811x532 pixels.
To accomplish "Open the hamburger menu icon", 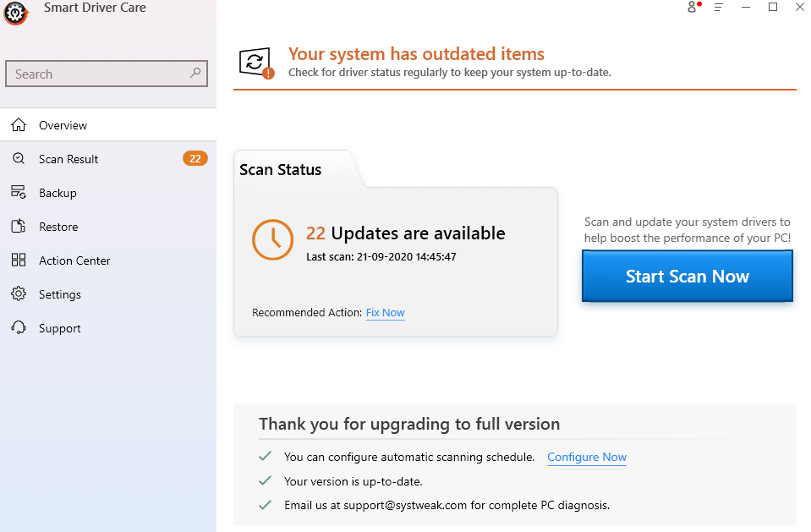I will pos(719,8).
